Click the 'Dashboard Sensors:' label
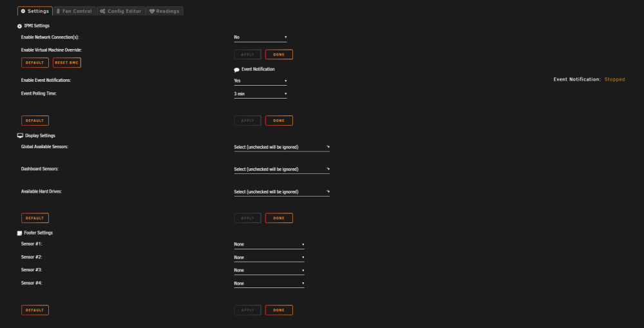The height and width of the screenshot is (328, 644). pyautogui.click(x=39, y=169)
